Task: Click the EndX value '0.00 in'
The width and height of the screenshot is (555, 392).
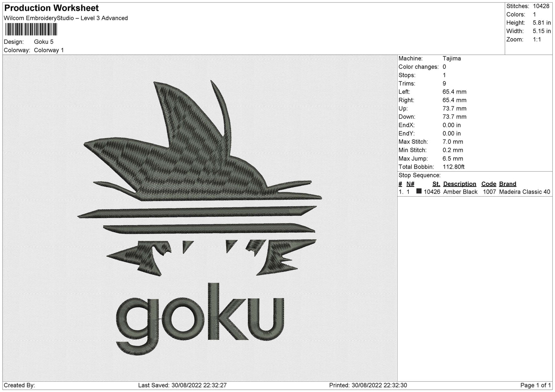Action: click(452, 125)
